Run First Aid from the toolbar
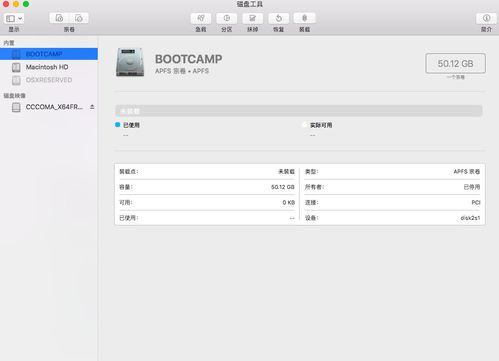This screenshot has height=361, width=499. (x=201, y=18)
